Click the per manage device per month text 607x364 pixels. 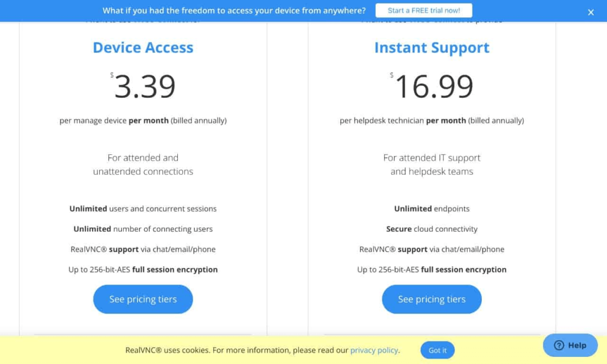click(x=143, y=120)
